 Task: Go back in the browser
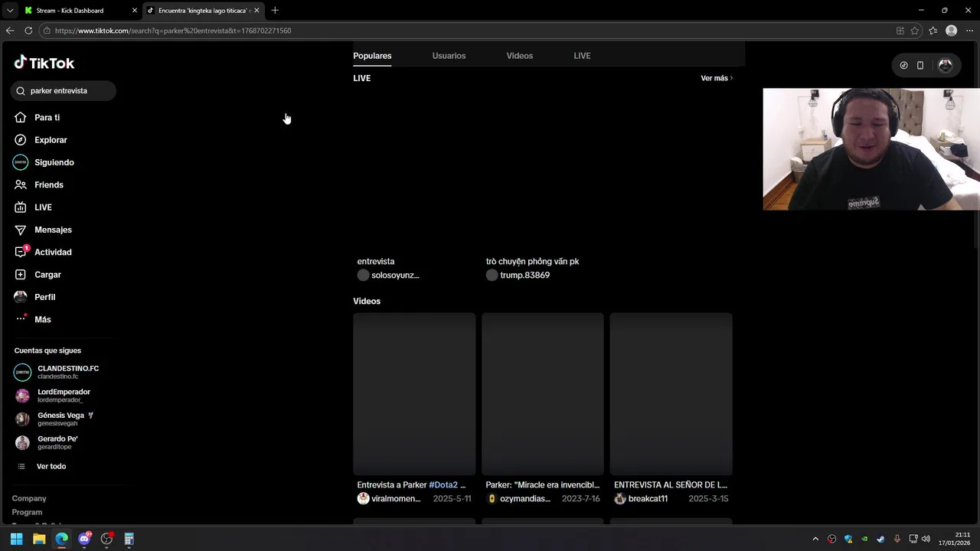[x=10, y=31]
